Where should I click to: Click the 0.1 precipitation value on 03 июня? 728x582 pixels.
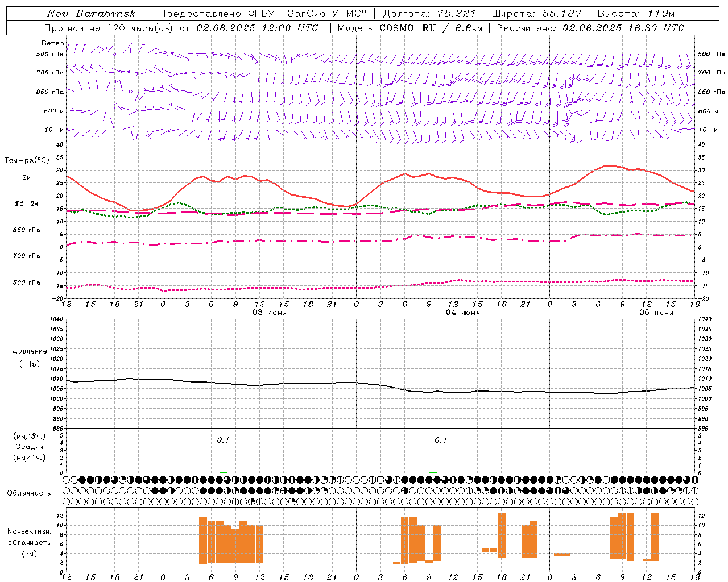[x=223, y=440]
